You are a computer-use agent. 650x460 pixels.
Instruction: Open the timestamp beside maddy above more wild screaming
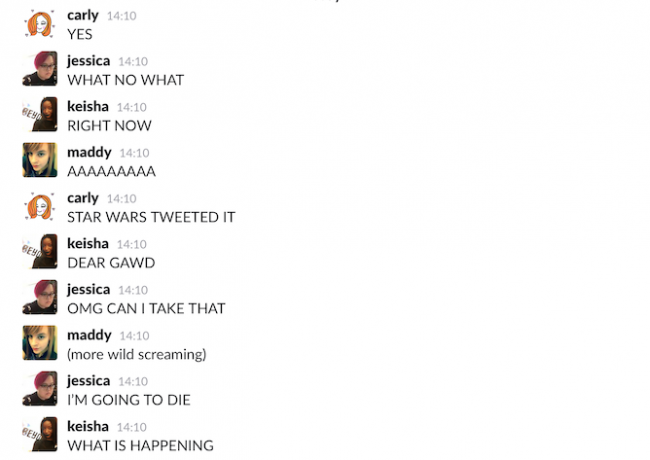[134, 336]
